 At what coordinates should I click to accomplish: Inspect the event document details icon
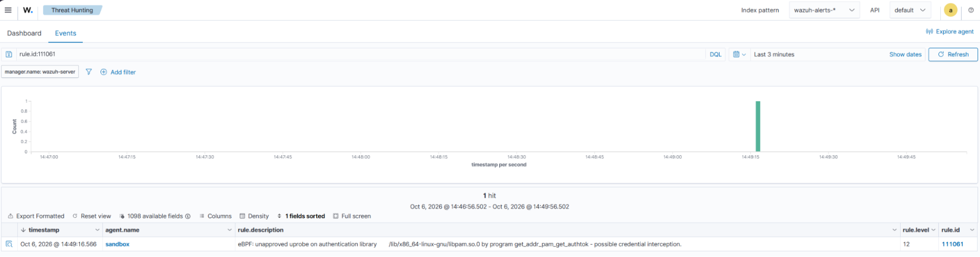9,244
